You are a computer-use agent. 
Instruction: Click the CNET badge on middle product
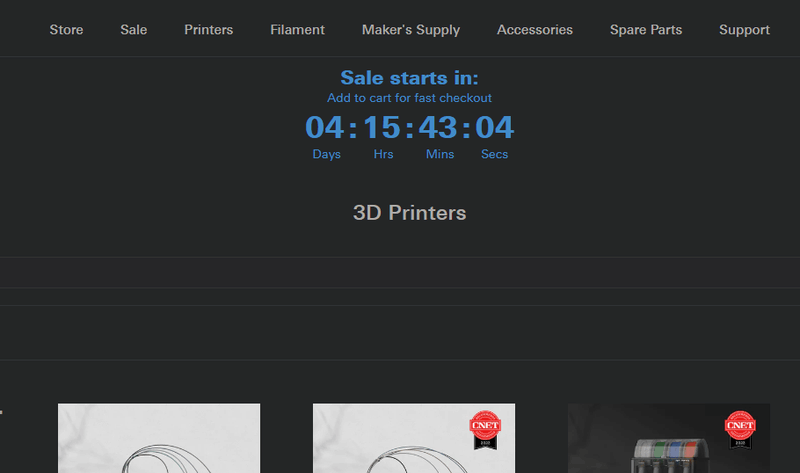point(485,430)
